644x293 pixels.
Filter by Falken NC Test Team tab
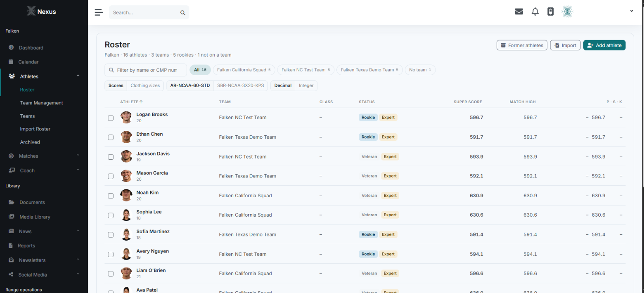point(305,70)
